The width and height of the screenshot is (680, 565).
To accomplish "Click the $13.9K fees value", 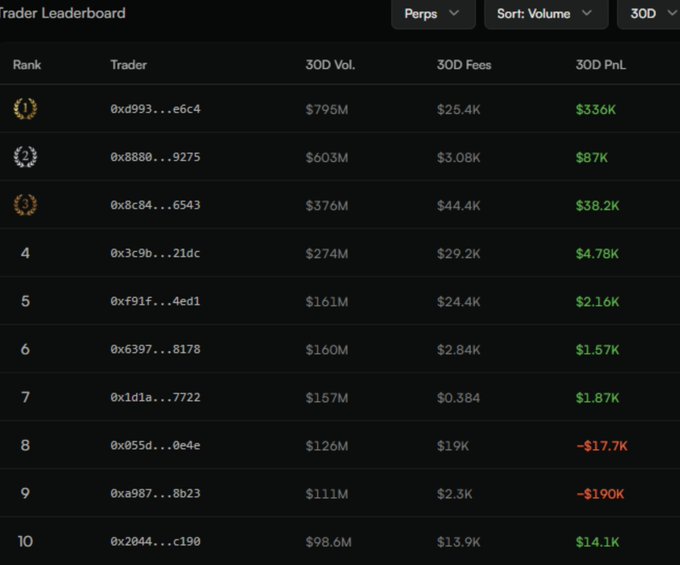I will pyautogui.click(x=459, y=543).
